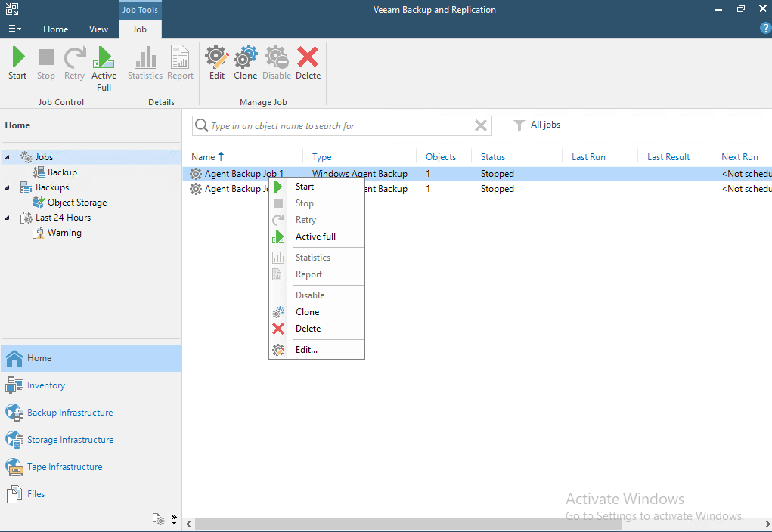Click the Veeam app icon in title bar
The height and width of the screenshot is (532, 772).
12,8
